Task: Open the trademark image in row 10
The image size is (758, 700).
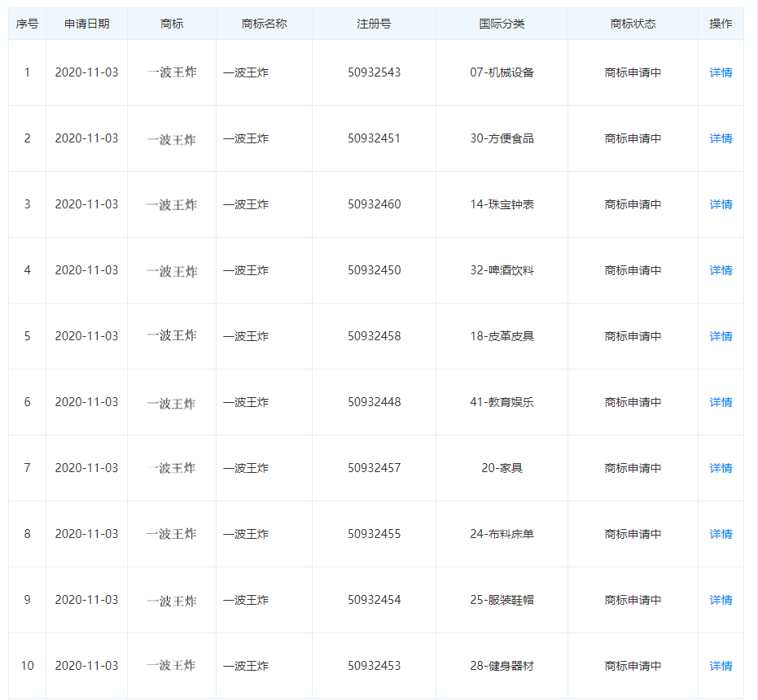Action: click(x=172, y=666)
